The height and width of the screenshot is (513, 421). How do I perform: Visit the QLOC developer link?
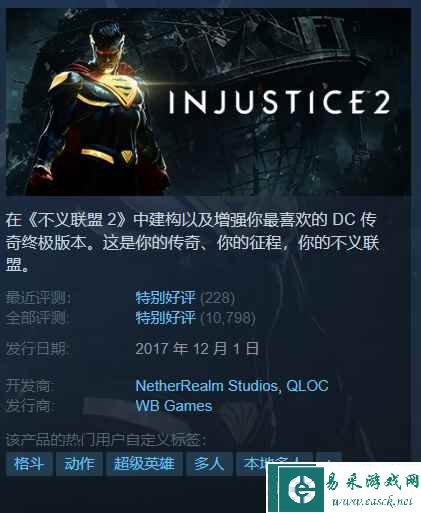(307, 386)
